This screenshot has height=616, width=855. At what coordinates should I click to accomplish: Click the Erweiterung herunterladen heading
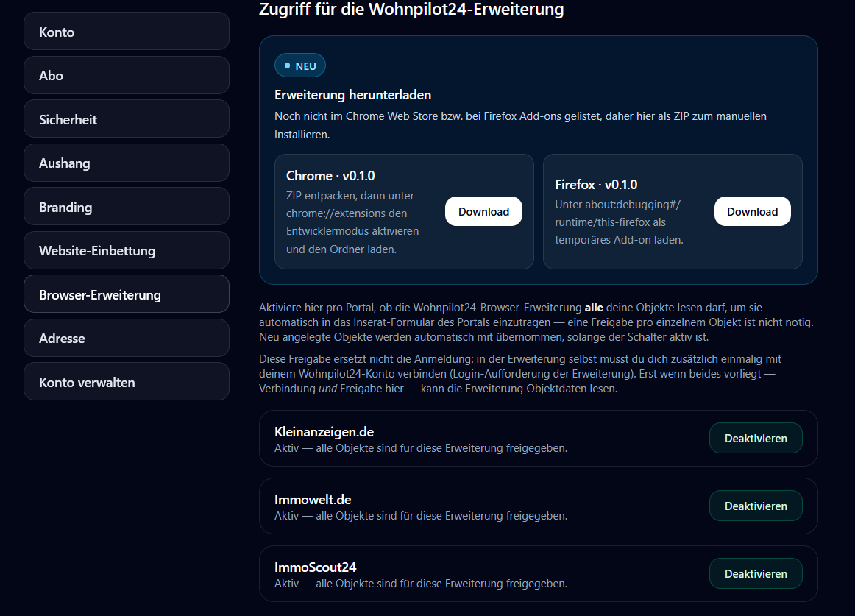click(x=352, y=95)
